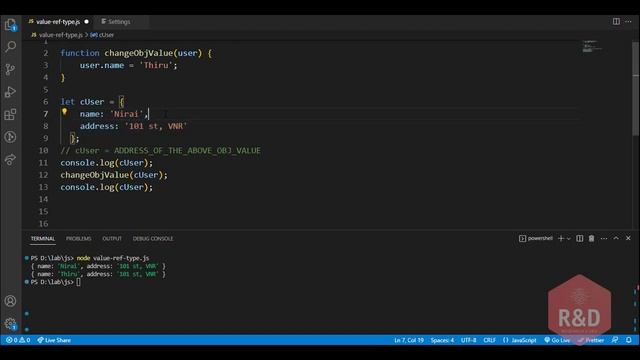The image size is (640, 360).
Task: Split the editor to the right
Action: click(616, 22)
